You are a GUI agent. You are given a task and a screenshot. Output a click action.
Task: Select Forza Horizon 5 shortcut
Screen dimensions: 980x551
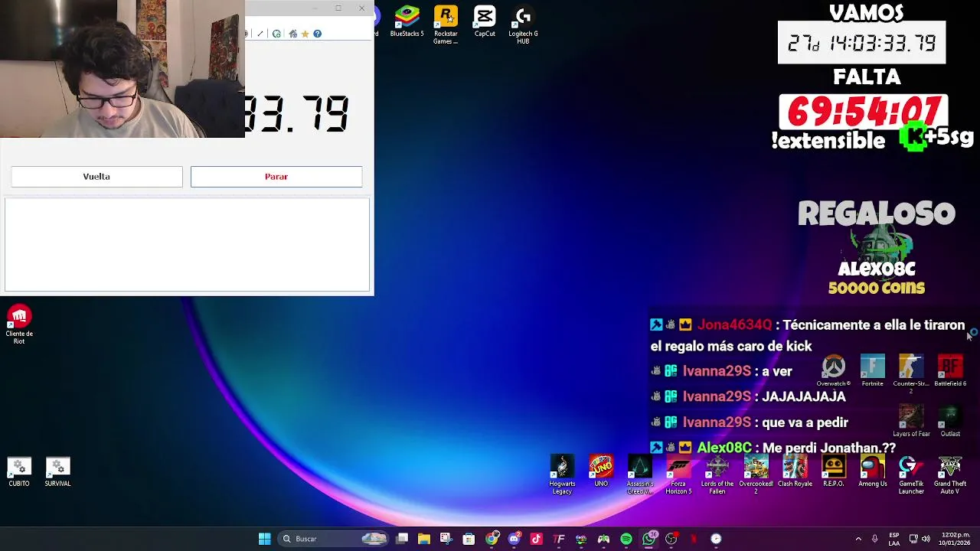(x=678, y=475)
